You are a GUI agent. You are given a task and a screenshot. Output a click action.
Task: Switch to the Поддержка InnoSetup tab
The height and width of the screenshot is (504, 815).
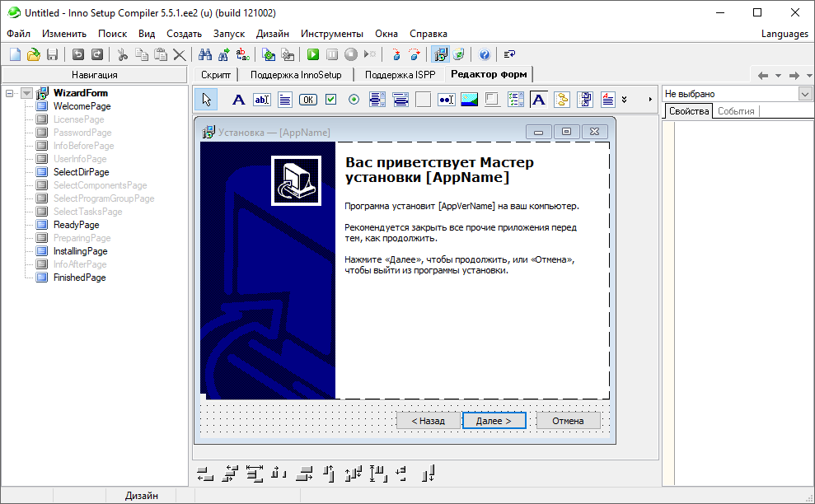point(296,75)
